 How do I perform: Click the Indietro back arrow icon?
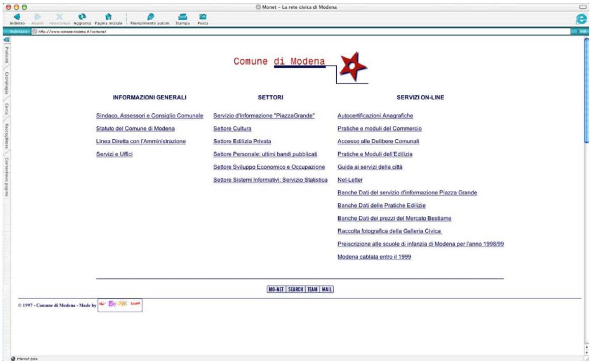tap(17, 17)
